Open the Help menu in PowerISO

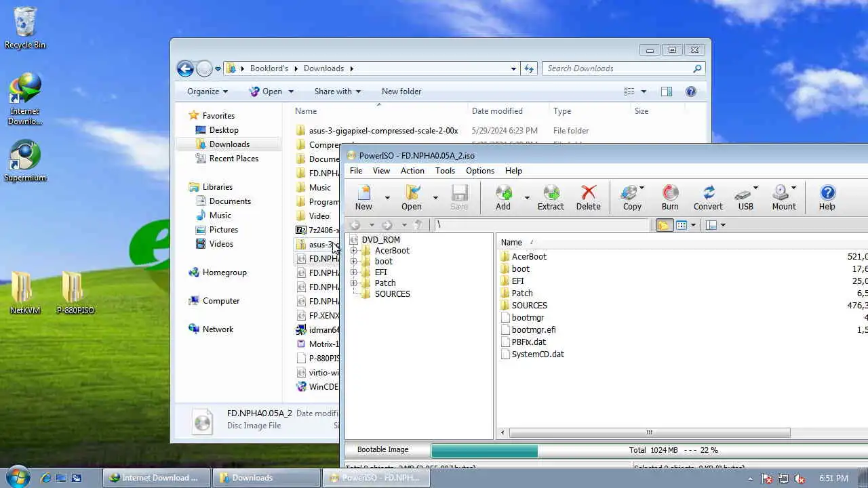pos(513,171)
